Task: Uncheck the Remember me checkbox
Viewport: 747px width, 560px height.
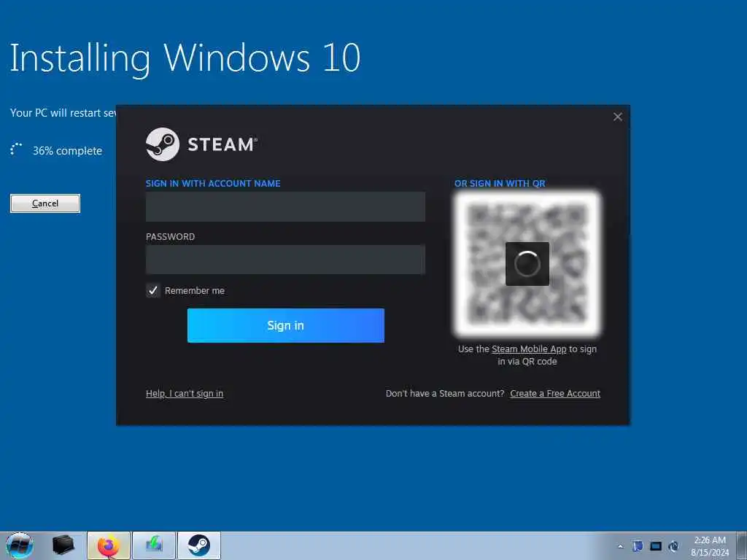Action: (x=153, y=290)
